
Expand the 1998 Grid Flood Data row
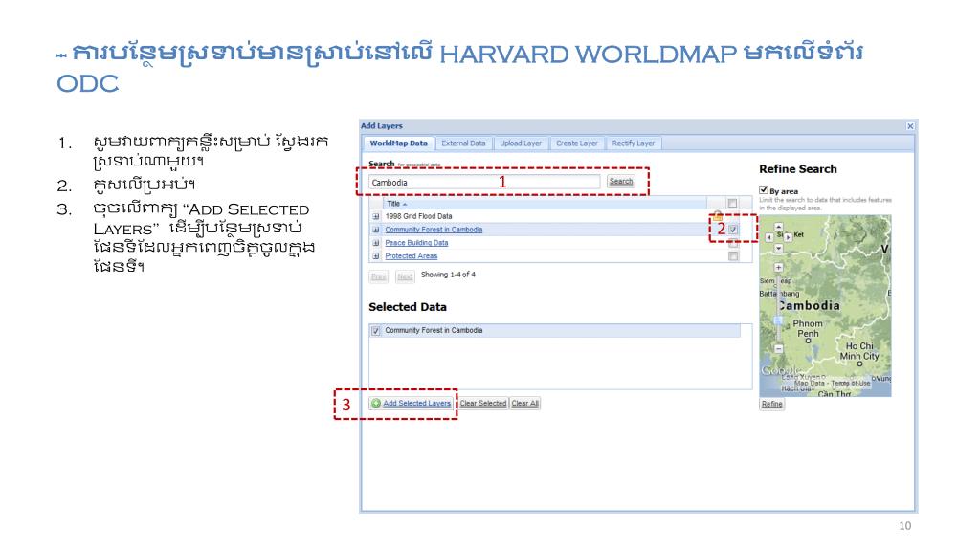(x=376, y=216)
